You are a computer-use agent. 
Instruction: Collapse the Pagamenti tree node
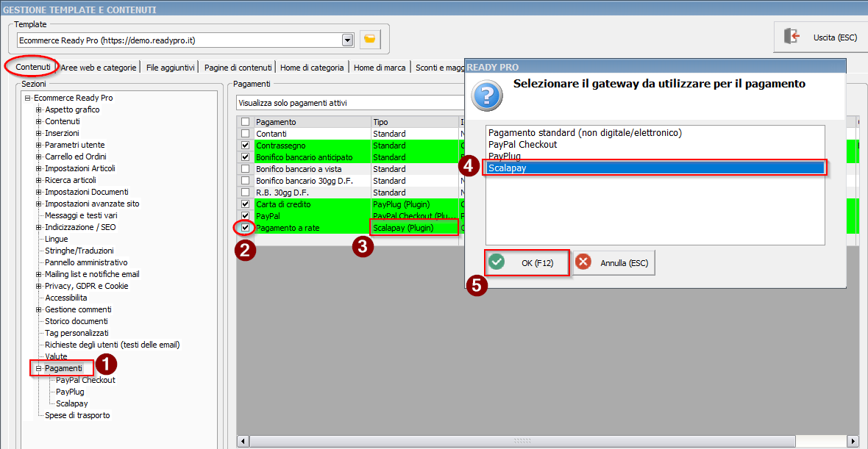coord(39,368)
